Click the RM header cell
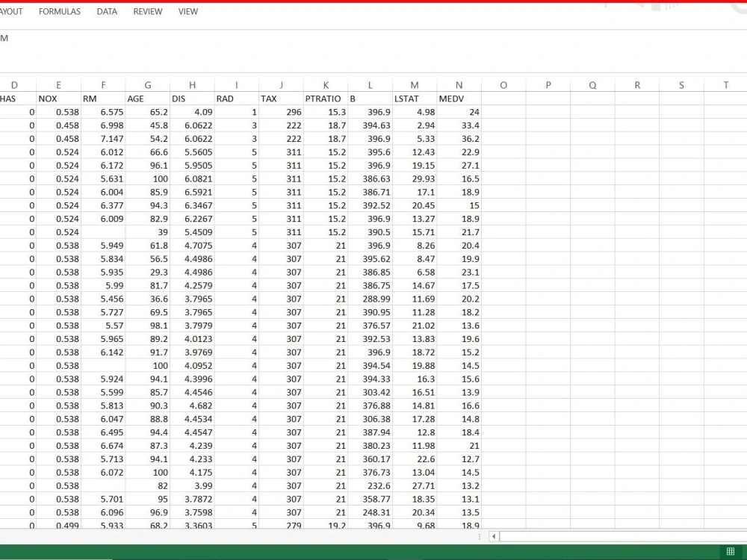747x560 pixels. pos(103,99)
